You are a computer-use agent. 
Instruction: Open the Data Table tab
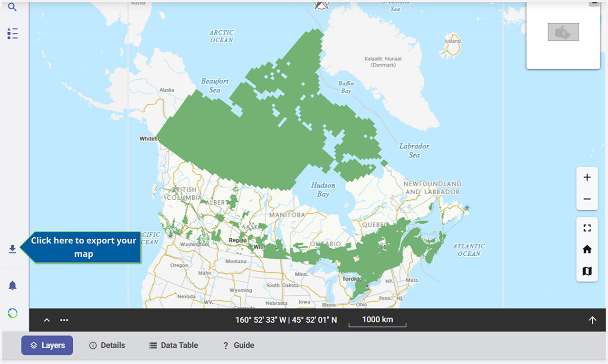pyautogui.click(x=173, y=345)
